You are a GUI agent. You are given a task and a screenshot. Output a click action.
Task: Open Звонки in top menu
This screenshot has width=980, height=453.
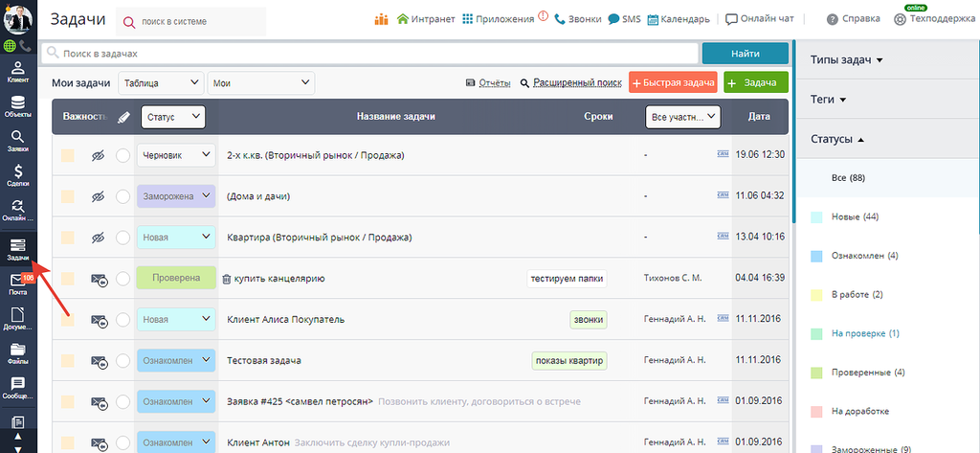[578, 19]
